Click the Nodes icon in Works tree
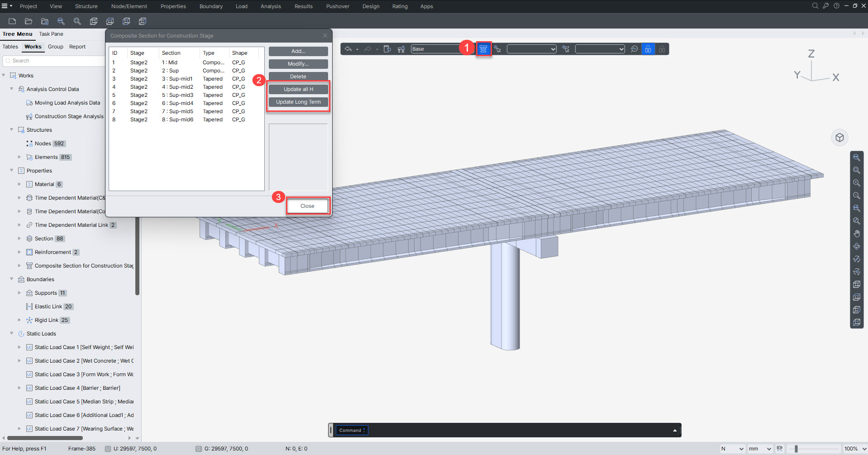 coord(29,144)
